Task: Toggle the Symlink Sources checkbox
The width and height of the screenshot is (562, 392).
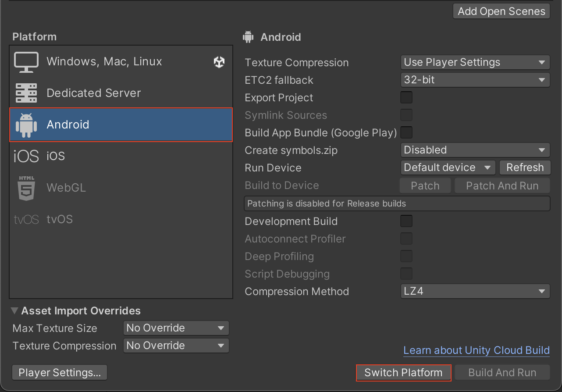Action: [x=406, y=115]
